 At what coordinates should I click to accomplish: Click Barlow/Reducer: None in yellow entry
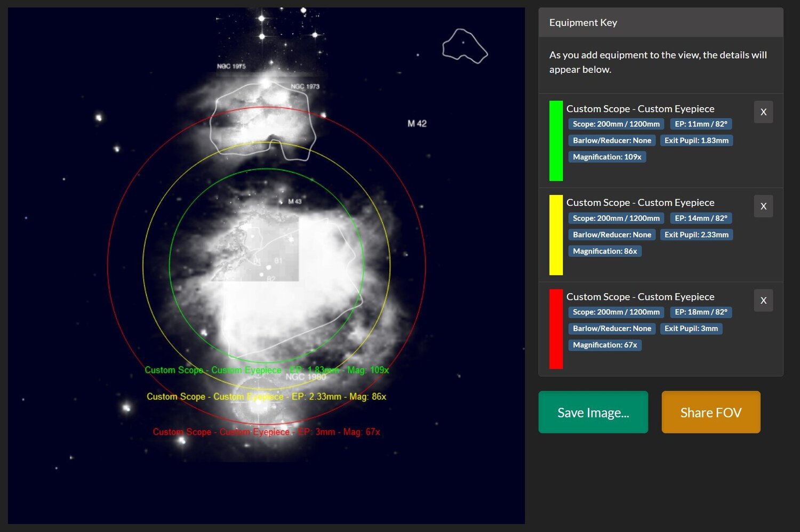point(612,235)
